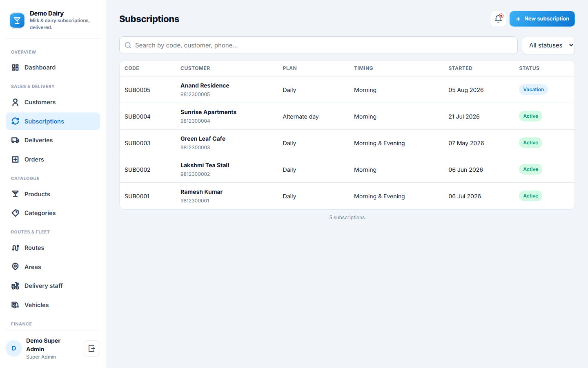
Task: Click the Vacation status badge
Action: (533, 90)
